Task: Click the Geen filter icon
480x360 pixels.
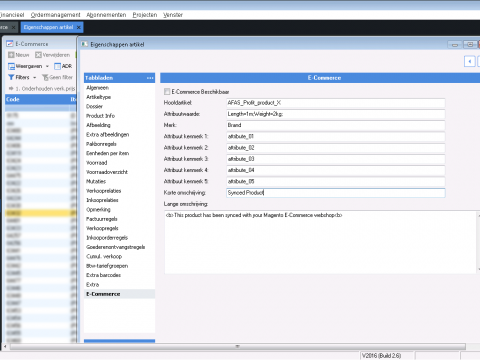Action: tap(45, 77)
